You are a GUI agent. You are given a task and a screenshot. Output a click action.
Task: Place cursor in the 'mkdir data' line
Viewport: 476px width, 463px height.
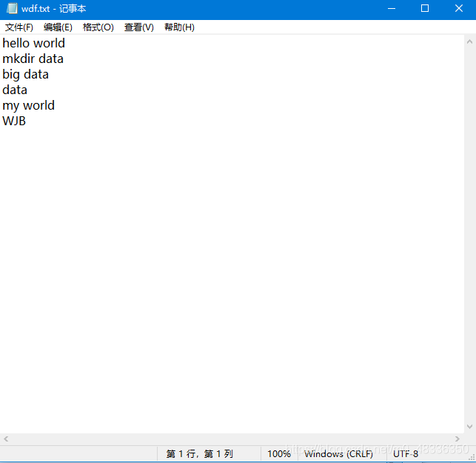(x=33, y=59)
